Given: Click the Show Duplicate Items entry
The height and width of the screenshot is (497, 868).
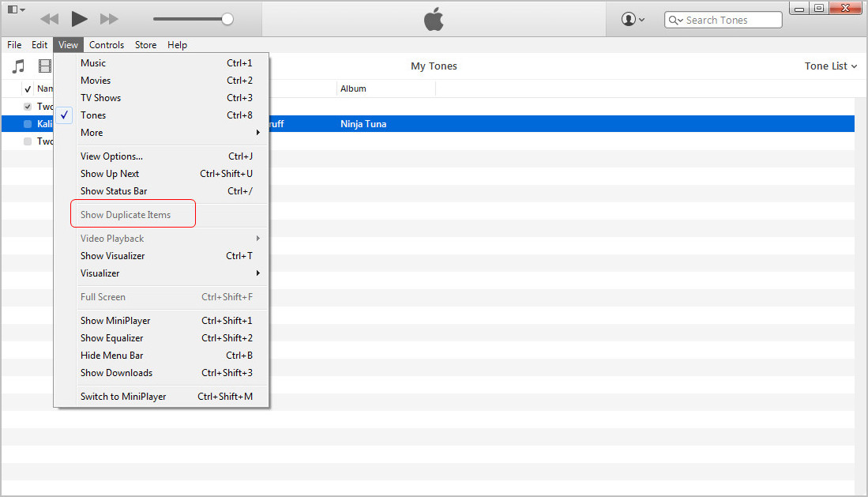Looking at the screenshot, I should [162, 215].
